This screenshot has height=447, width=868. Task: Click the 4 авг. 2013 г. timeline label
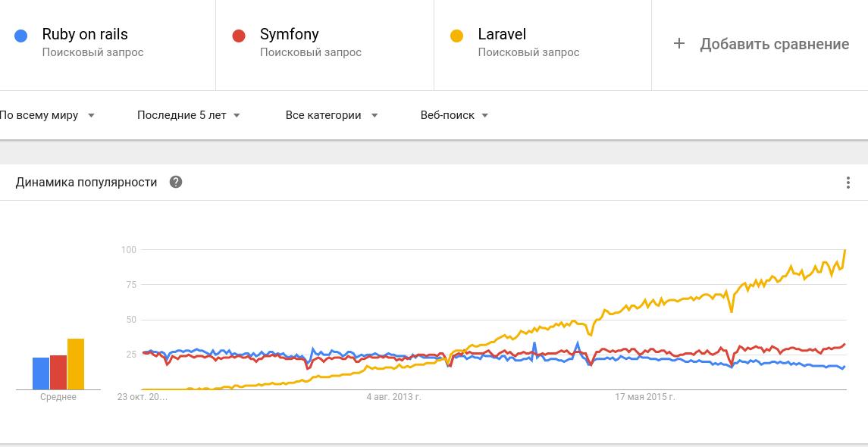[393, 396]
